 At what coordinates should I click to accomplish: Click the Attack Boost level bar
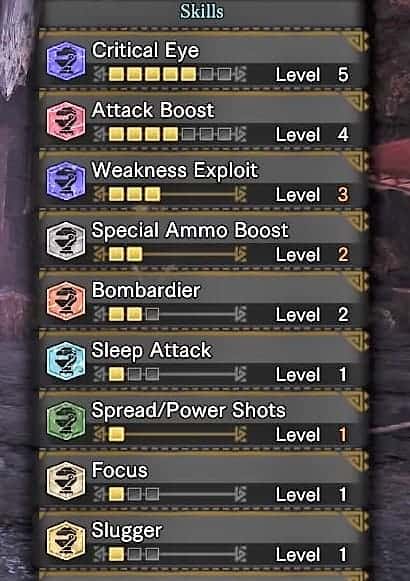(170, 134)
